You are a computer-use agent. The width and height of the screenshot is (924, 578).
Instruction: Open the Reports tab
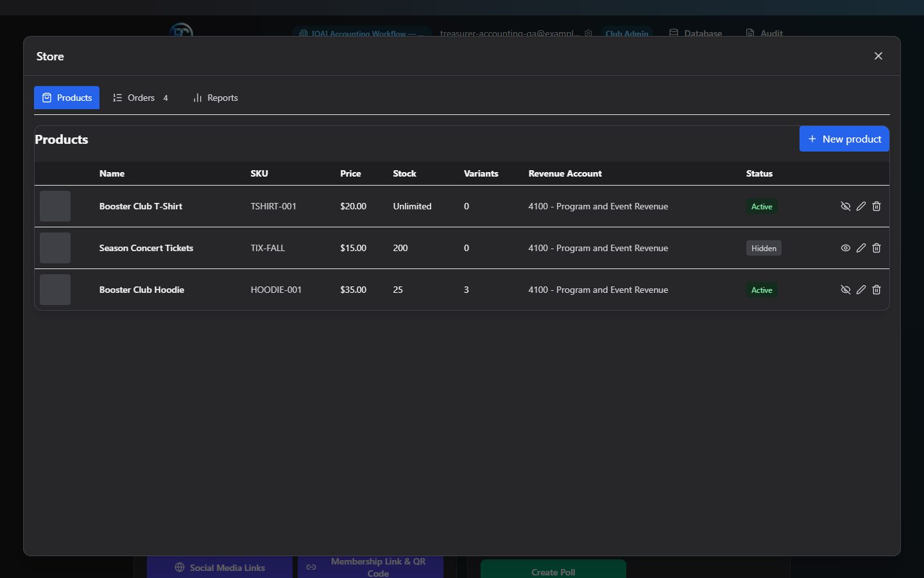pyautogui.click(x=216, y=98)
